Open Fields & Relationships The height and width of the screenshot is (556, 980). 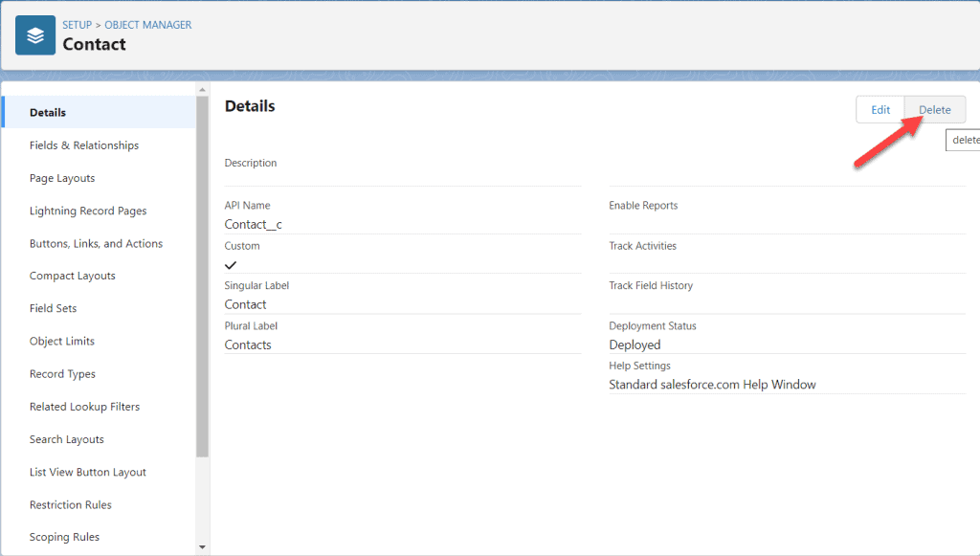(84, 145)
